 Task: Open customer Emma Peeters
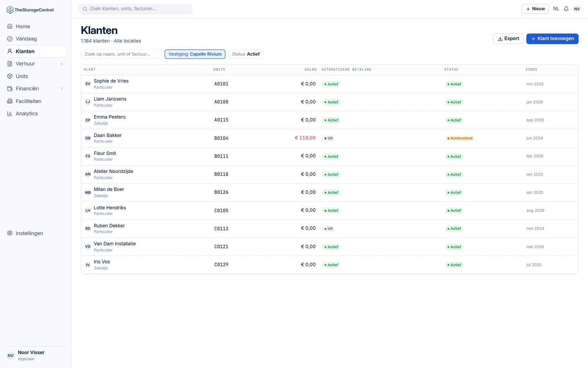[x=330, y=120]
